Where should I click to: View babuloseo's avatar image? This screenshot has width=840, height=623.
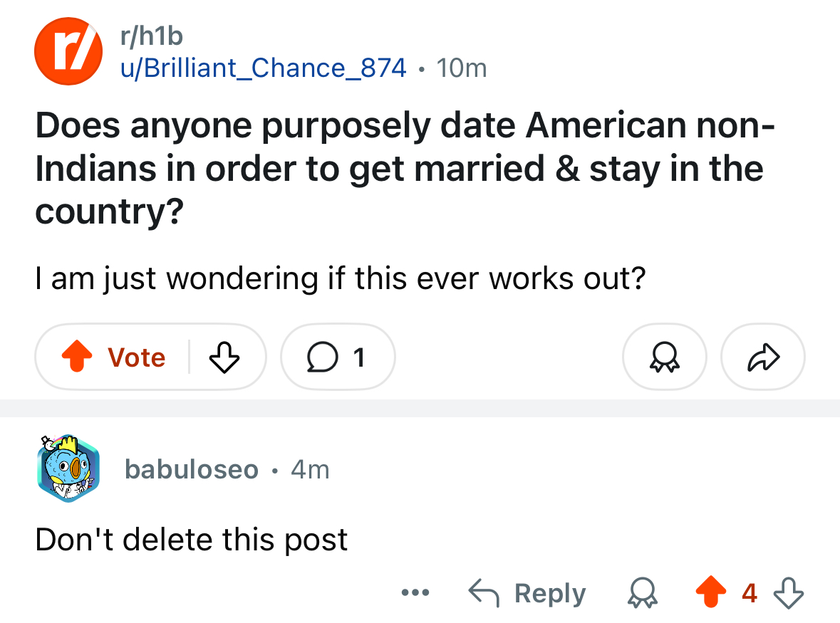pyautogui.click(x=68, y=468)
